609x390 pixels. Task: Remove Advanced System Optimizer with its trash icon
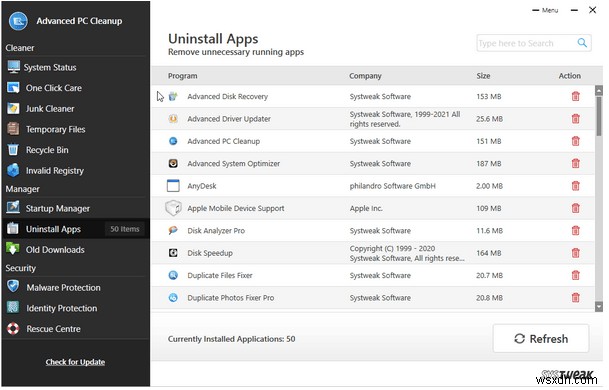(x=575, y=164)
